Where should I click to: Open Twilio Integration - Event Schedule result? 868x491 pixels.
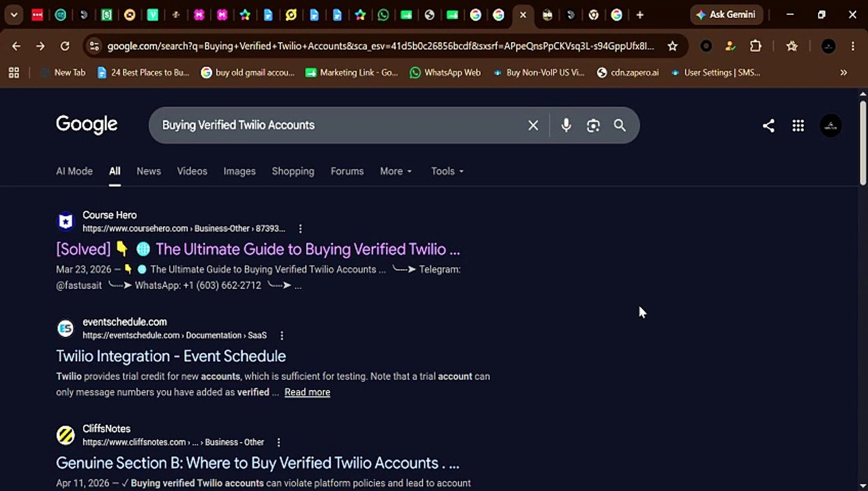(x=171, y=356)
